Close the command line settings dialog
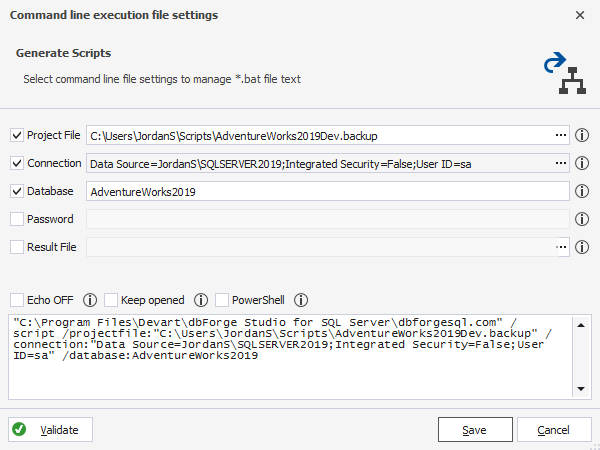Image resolution: width=600 pixels, height=450 pixels. 580,15
